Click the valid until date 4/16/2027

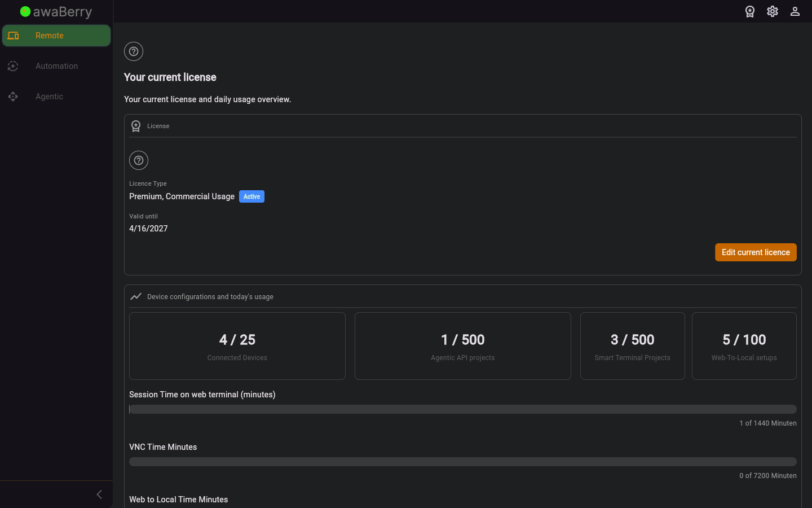pyautogui.click(x=148, y=229)
